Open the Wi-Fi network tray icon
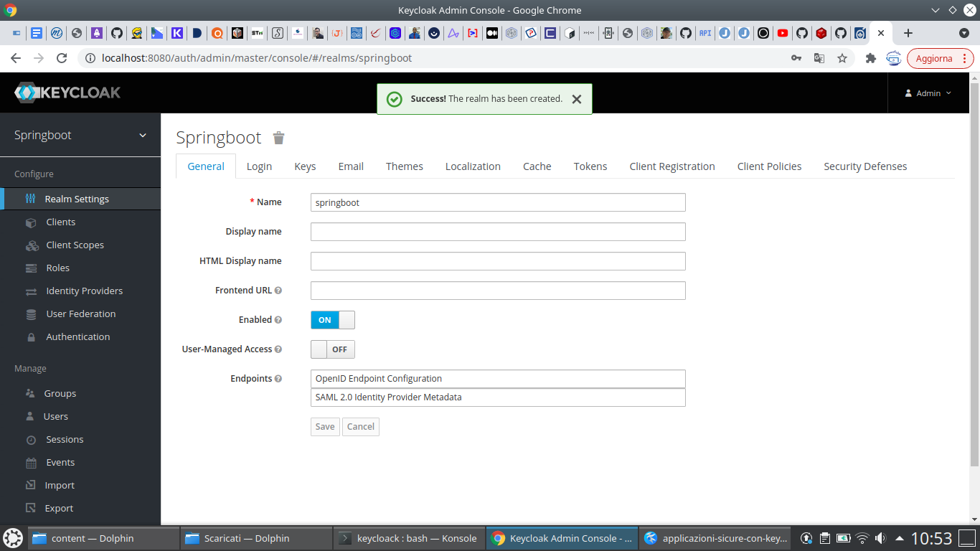The width and height of the screenshot is (980, 551). pos(862,538)
